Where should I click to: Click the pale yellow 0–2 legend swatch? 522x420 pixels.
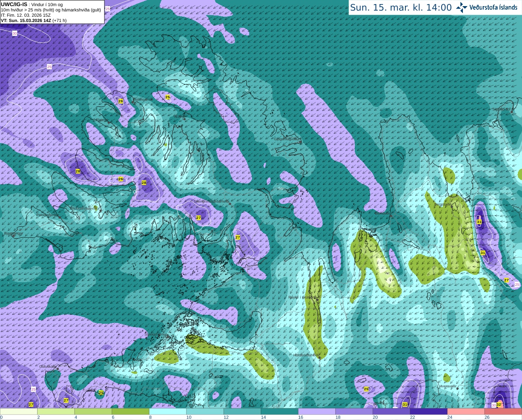19,411
